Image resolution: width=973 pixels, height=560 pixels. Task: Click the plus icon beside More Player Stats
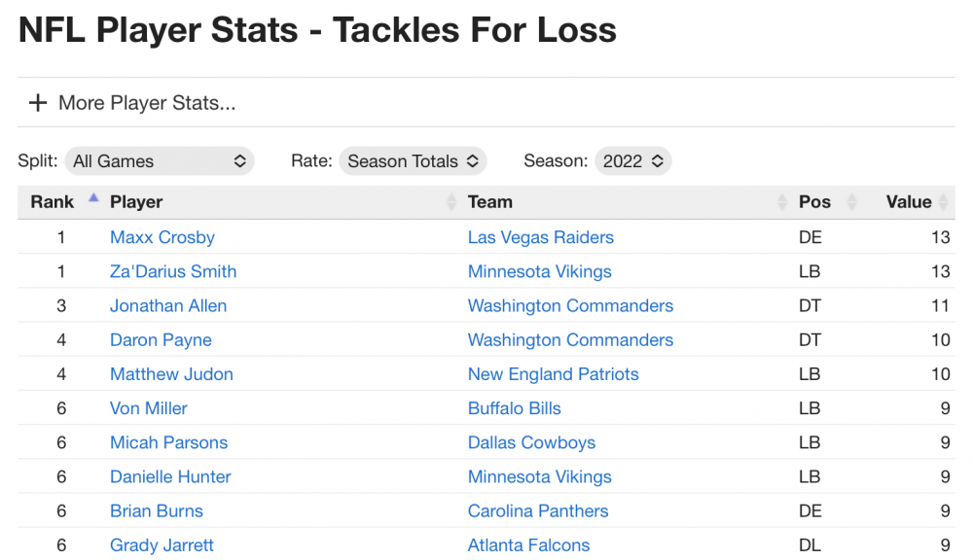tap(37, 103)
